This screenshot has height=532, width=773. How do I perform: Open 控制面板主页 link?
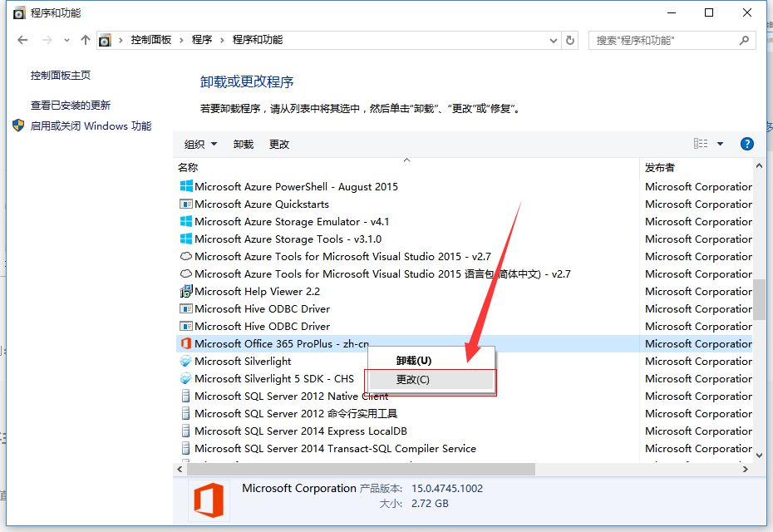(x=61, y=76)
